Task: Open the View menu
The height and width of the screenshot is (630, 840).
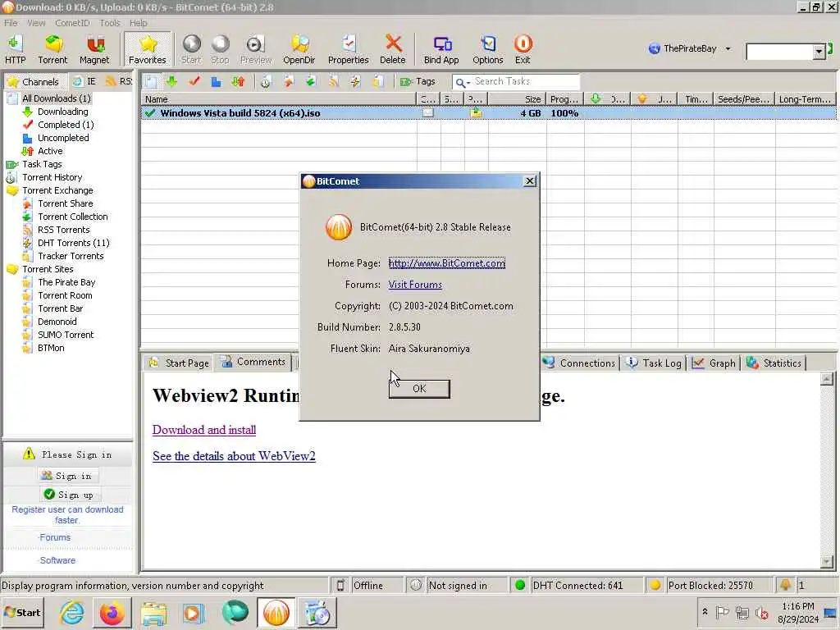Action: 36,23
